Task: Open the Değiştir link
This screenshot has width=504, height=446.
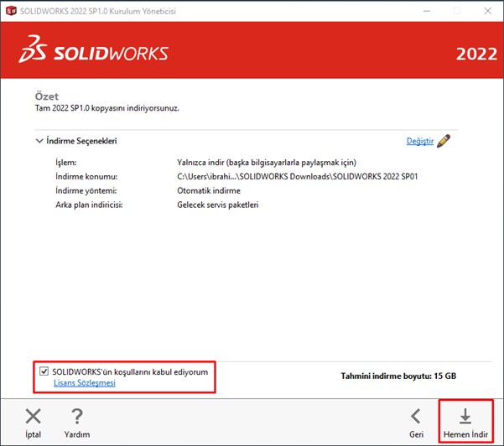Action: click(419, 141)
